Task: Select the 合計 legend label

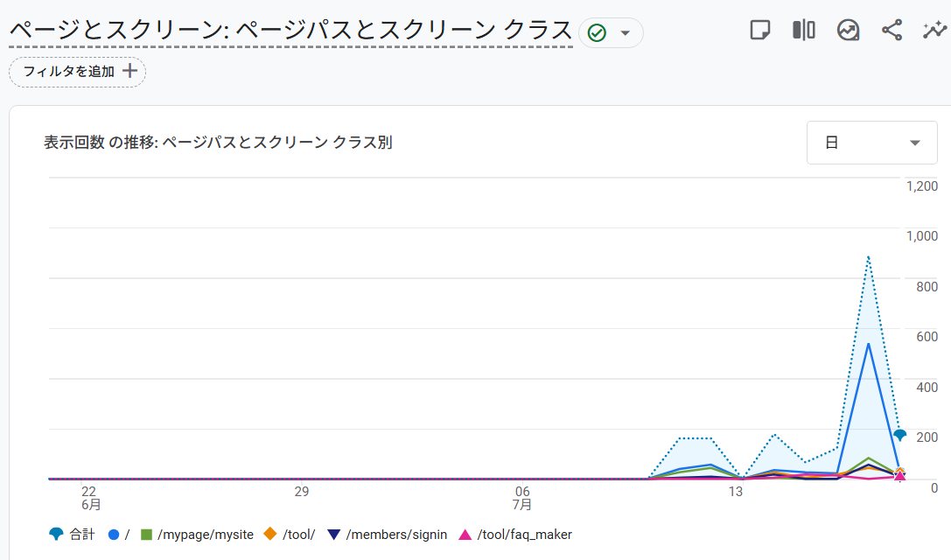Action: (x=81, y=534)
